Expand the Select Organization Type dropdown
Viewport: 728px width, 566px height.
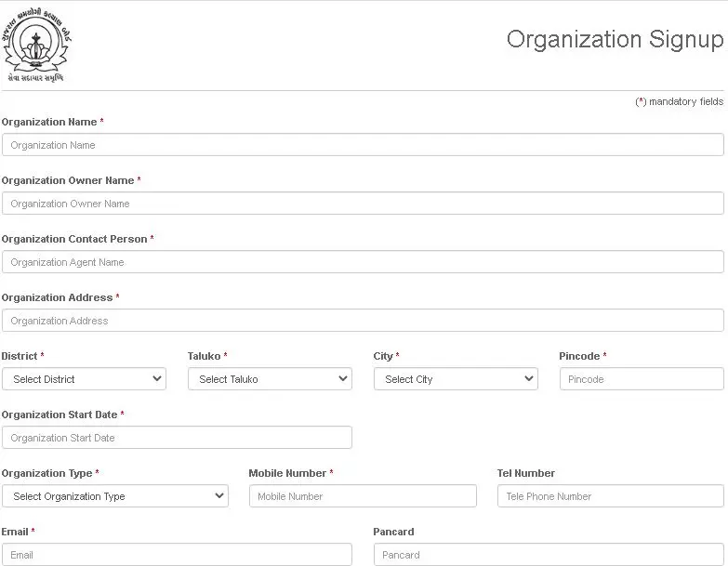pos(115,496)
